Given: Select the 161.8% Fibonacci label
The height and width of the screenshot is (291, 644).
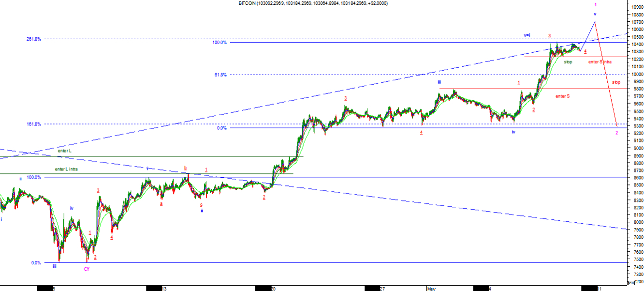Looking at the screenshot, I should click(33, 124).
